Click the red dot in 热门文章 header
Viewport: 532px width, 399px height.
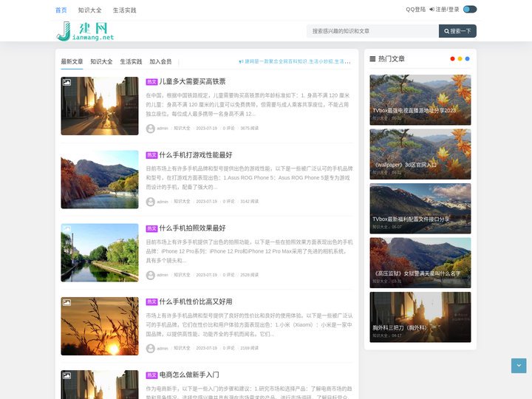coord(452,58)
